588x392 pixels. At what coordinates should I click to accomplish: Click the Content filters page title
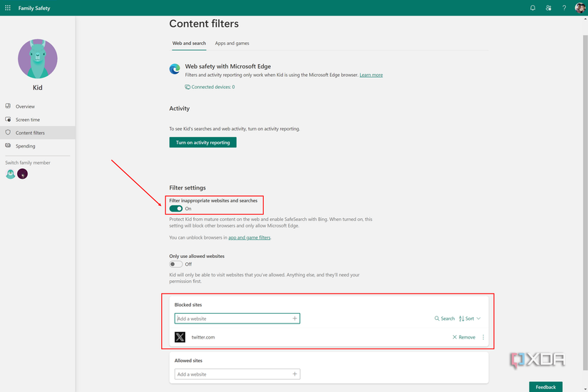pyautogui.click(x=204, y=24)
